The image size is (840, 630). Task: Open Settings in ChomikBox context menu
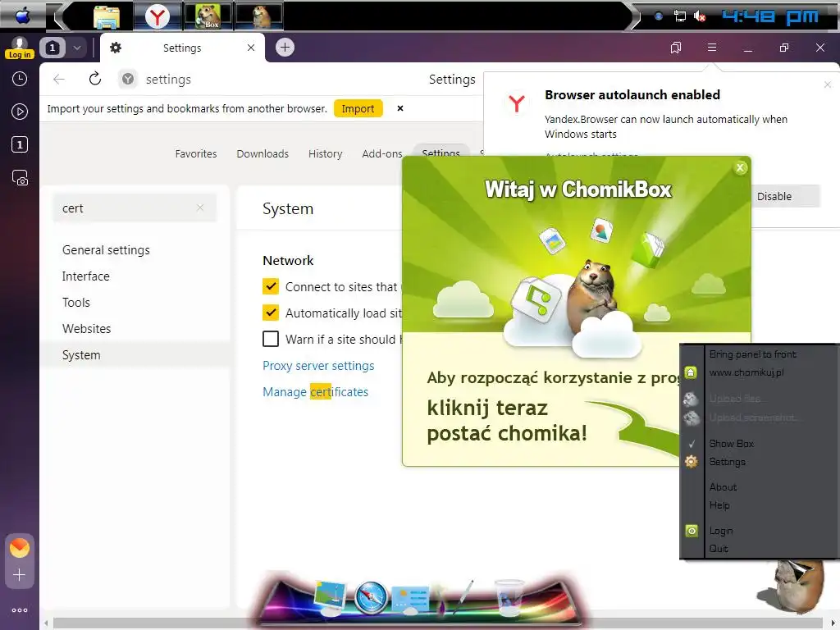point(727,461)
